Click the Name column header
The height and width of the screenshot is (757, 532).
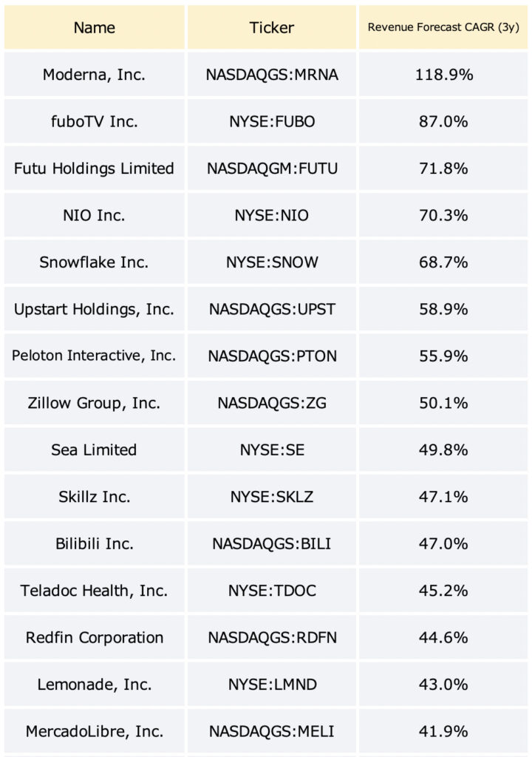pyautogui.click(x=95, y=27)
